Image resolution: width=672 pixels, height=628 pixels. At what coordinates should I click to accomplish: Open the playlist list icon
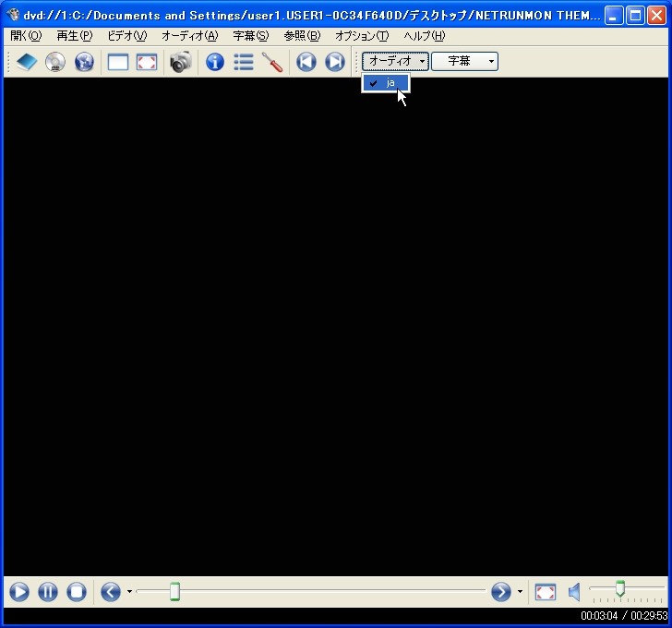click(x=244, y=62)
